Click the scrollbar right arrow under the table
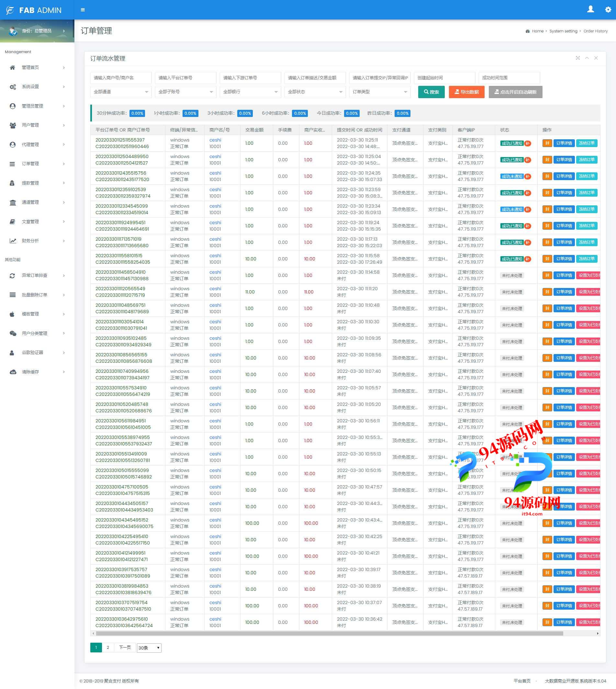Viewport: 616px width, 689px height. click(x=598, y=634)
